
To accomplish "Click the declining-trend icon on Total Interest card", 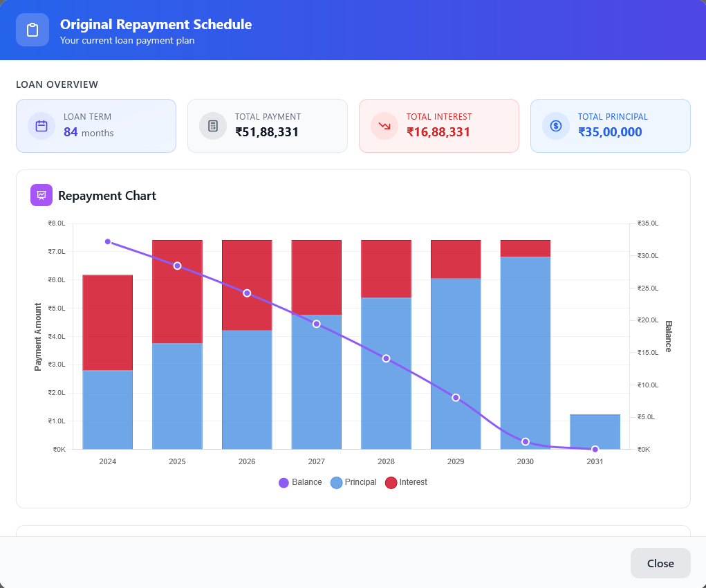I will point(384,125).
